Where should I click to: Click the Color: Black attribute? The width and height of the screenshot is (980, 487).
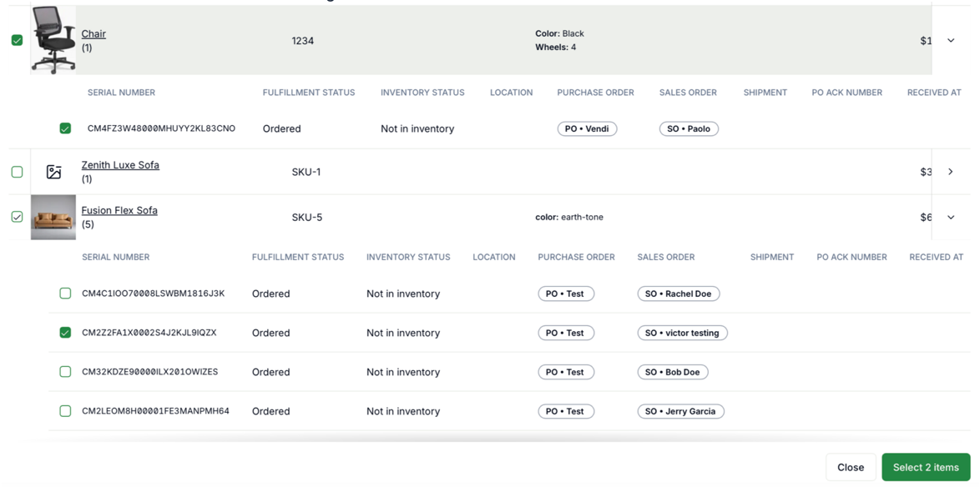[559, 33]
